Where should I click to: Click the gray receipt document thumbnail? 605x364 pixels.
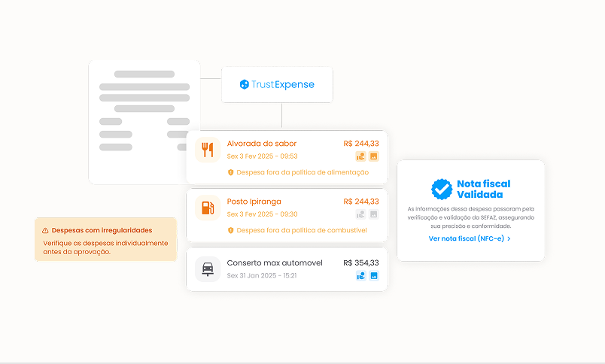[144, 122]
